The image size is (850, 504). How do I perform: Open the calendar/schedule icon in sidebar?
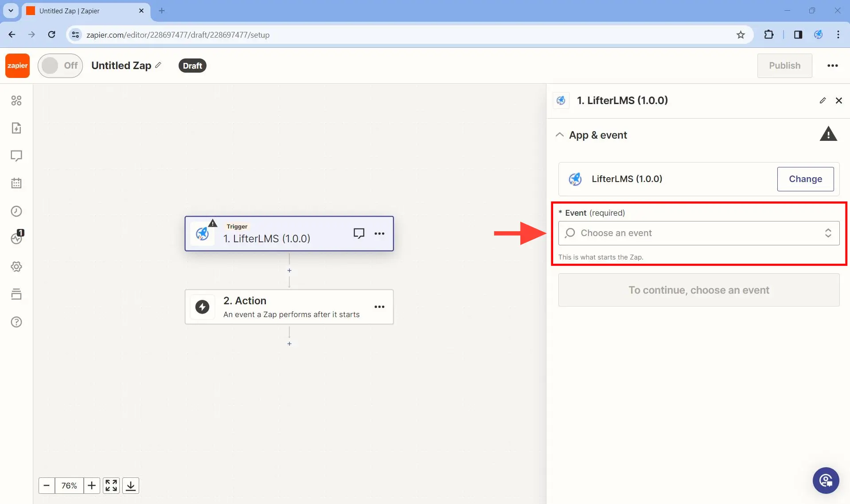pos(16,183)
